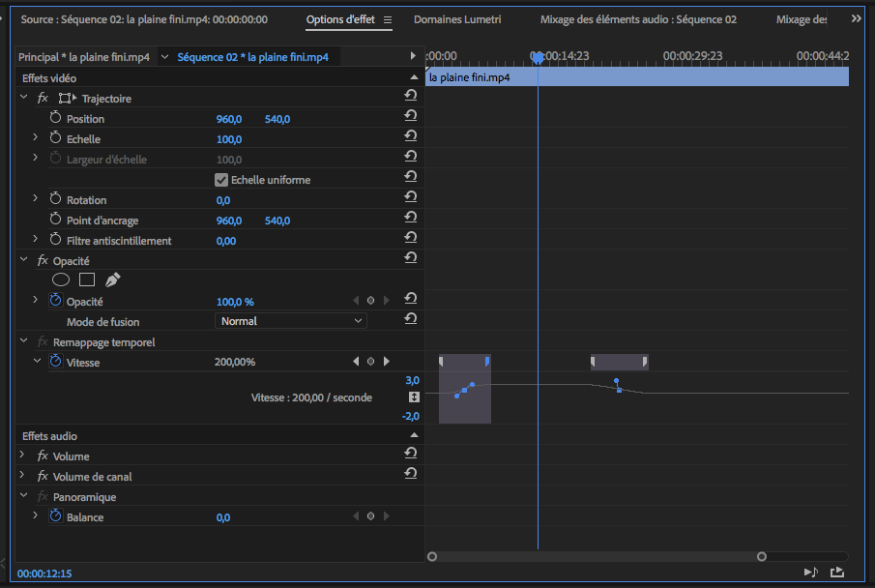
Task: Collapse the Trajectoire effect group
Action: click(x=23, y=97)
